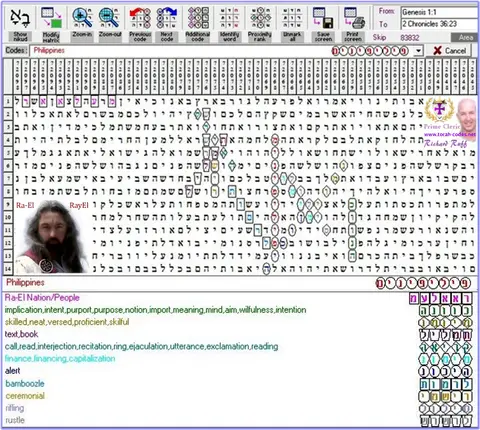Select the skilled, neat, versed term row
This screenshot has width=480, height=430.
[x=67, y=322]
